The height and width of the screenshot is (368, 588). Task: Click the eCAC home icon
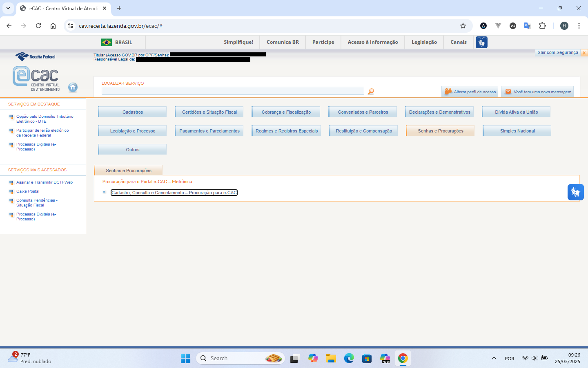pos(73,87)
